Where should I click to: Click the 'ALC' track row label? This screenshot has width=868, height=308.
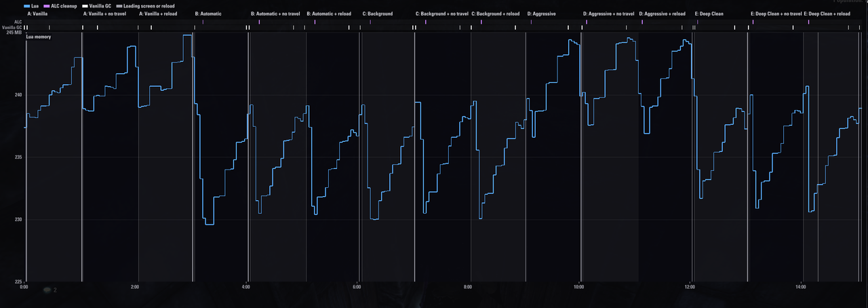18,22
